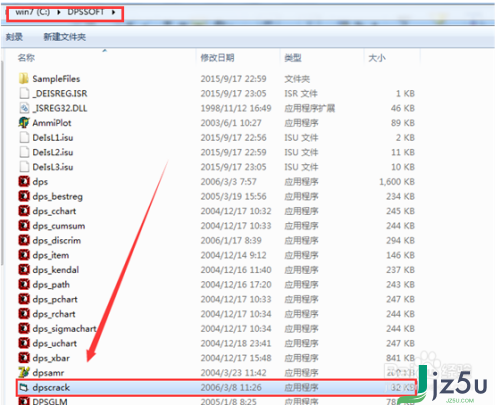The width and height of the screenshot is (500, 405).
Task: Select the DeIsL1.isu file icon
Action: click(x=24, y=137)
